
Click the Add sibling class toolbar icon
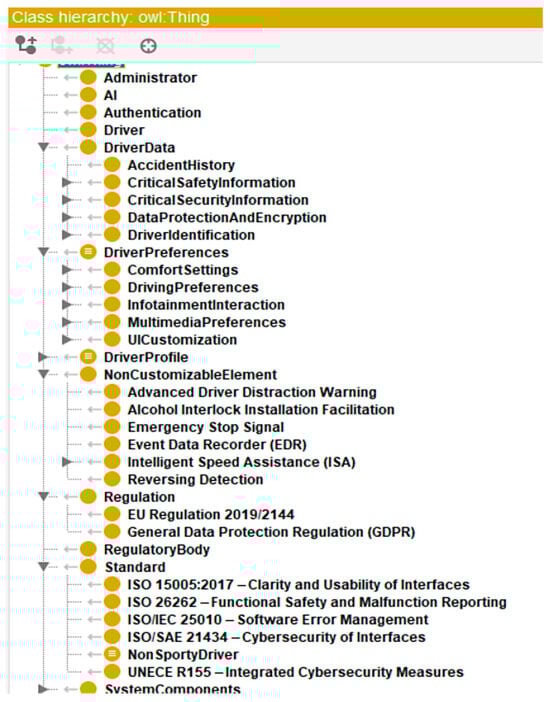click(x=62, y=45)
